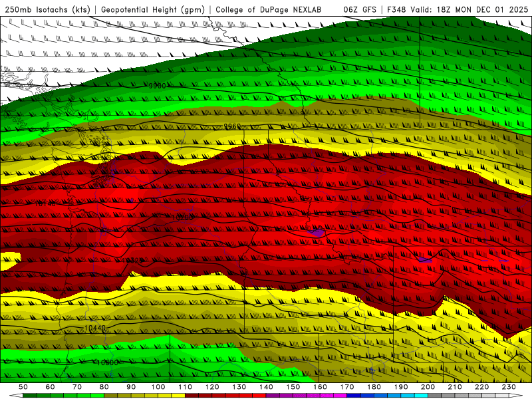Select the 110 legend tick label
Image resolution: width=532 pixels, height=399 pixels.
[186, 387]
